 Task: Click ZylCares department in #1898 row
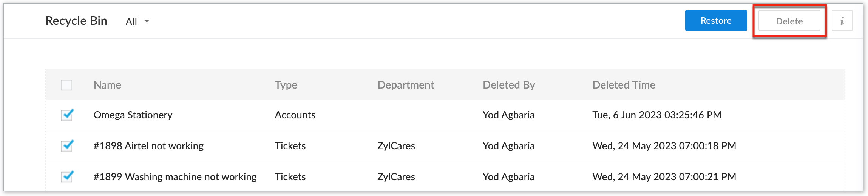pyautogui.click(x=396, y=146)
